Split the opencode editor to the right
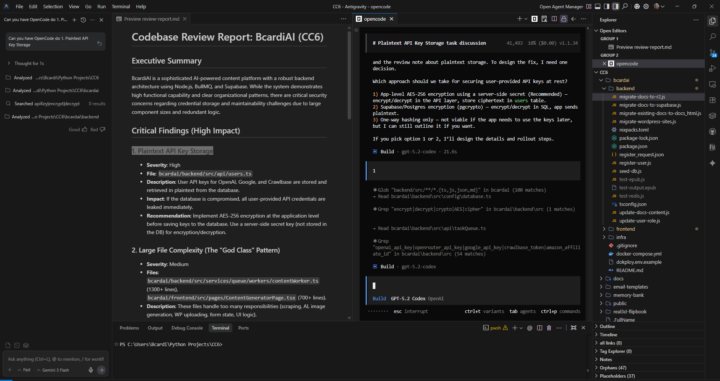The image size is (720, 381). (x=554, y=19)
